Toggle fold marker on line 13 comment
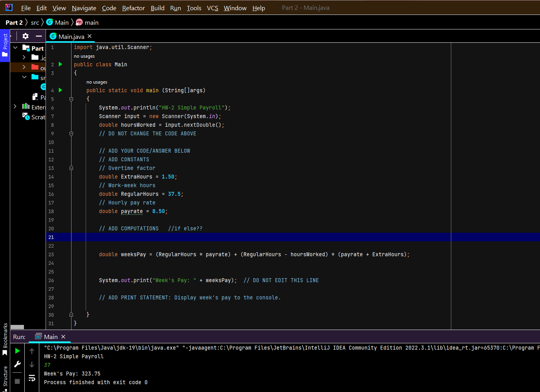540x392 pixels. 71,168
